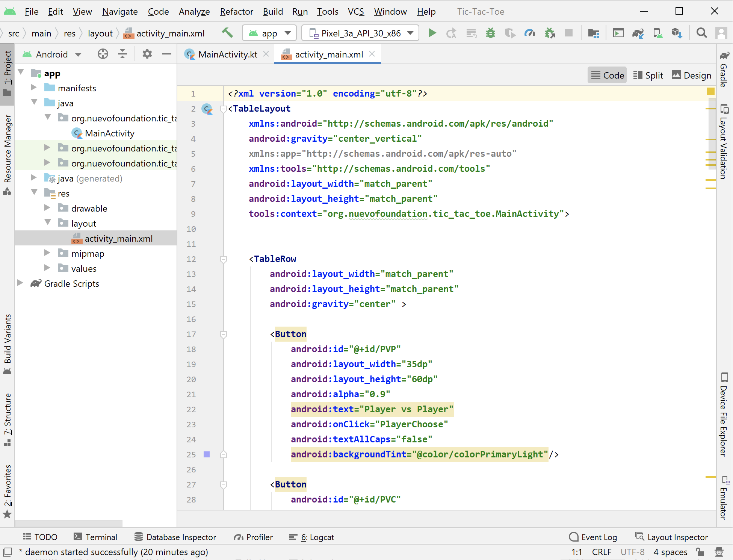The image size is (733, 560).
Task: Select Opened File with the crosshair icon
Action: tap(103, 54)
